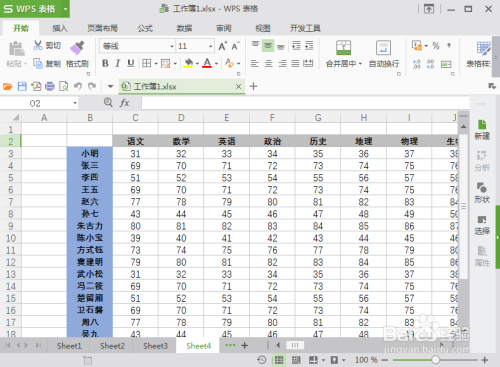Switch to the 页面布局 ribbon tab
The height and width of the screenshot is (367, 500).
[103, 28]
